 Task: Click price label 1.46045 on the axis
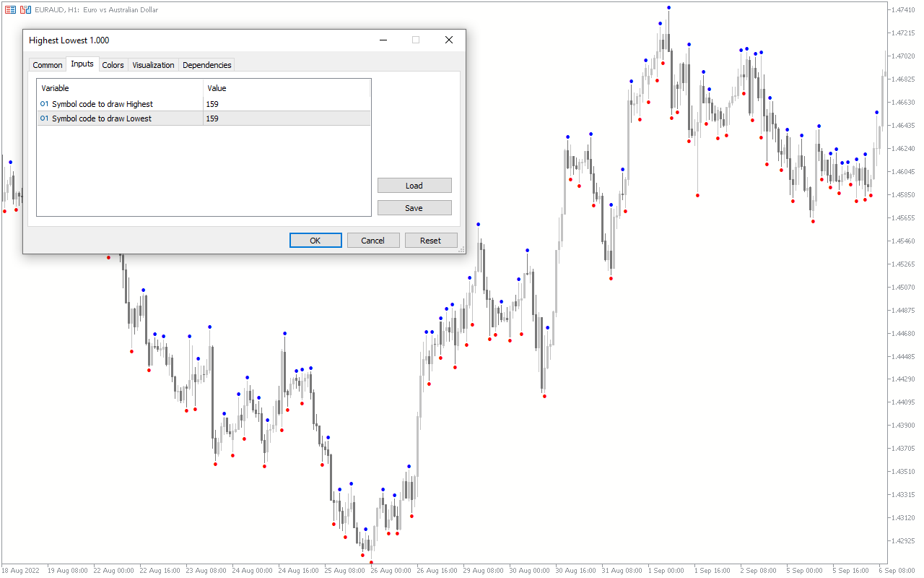coord(903,171)
